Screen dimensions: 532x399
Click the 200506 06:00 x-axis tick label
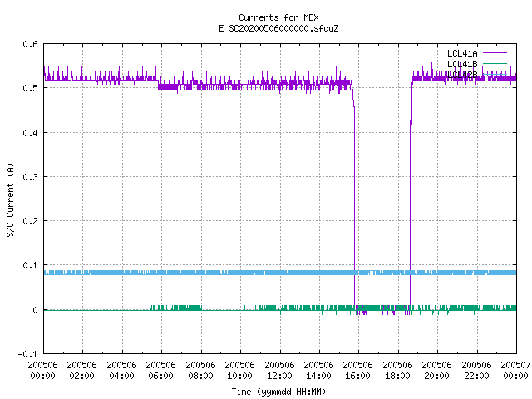pos(160,370)
